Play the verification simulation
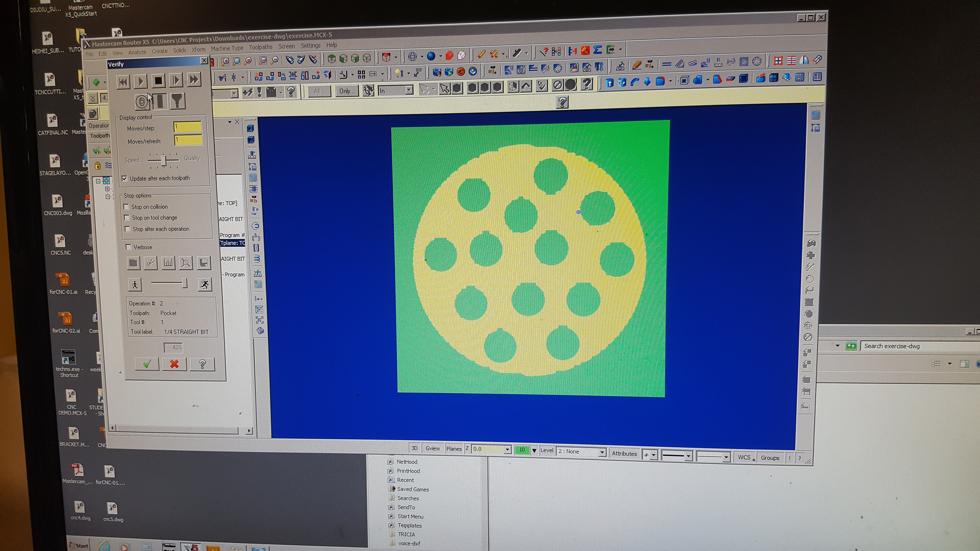 [x=140, y=81]
